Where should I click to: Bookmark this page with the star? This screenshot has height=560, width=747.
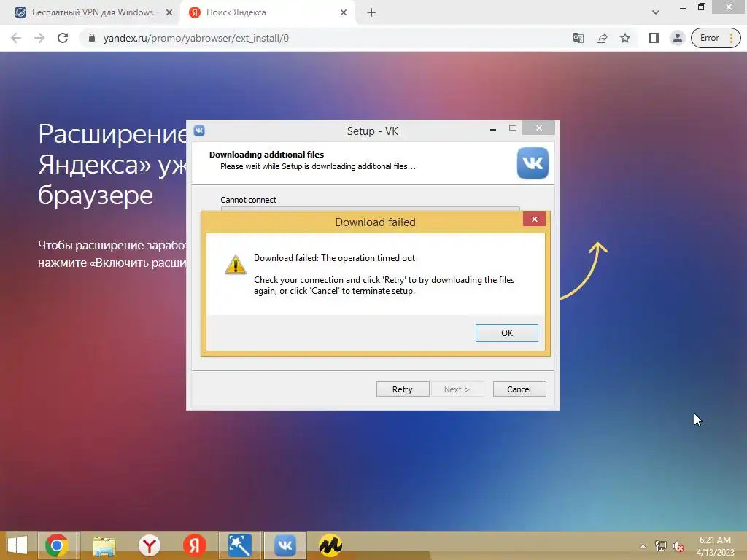(x=625, y=38)
